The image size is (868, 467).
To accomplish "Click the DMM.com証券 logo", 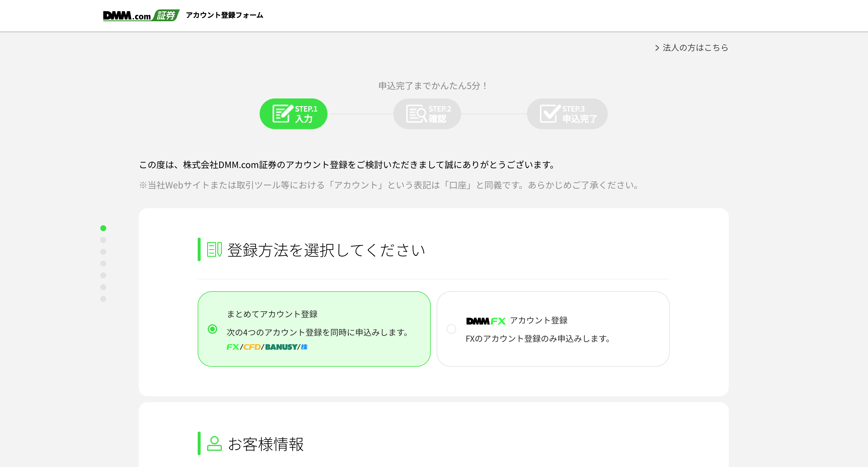I will click(141, 16).
